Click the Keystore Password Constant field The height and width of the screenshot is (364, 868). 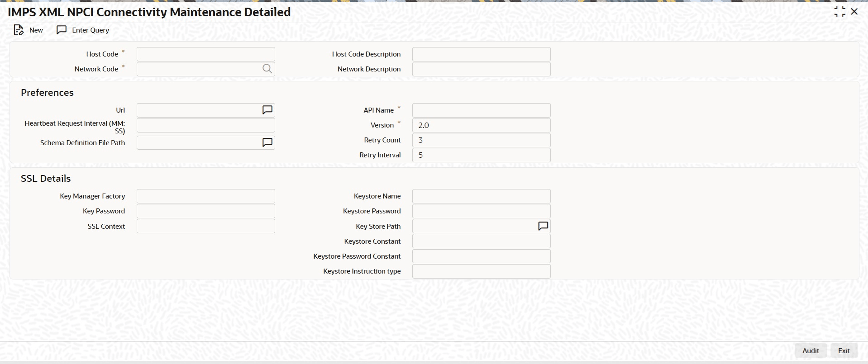coord(482,256)
